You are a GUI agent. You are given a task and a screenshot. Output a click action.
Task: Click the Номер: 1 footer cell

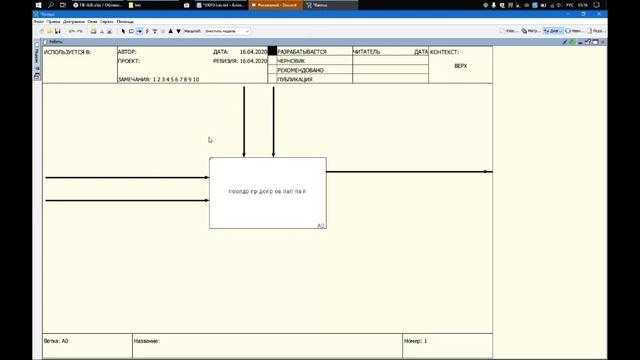pos(447,345)
